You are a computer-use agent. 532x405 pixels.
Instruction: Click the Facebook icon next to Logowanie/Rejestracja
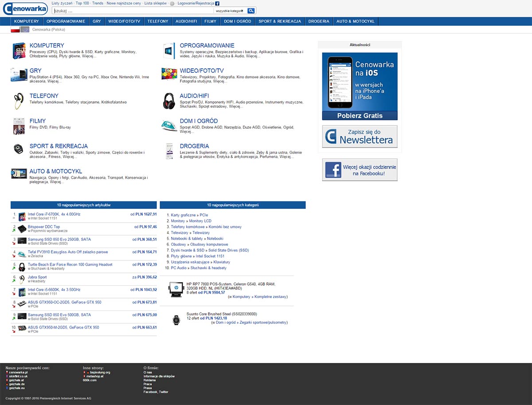[x=217, y=4]
